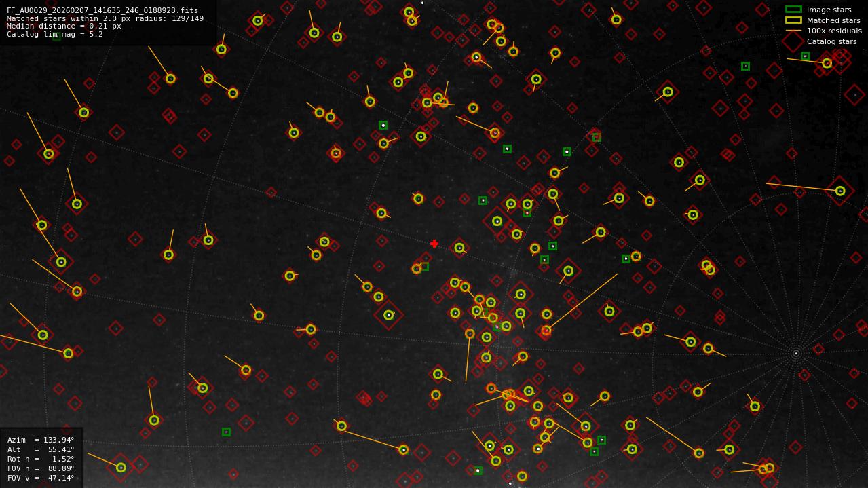This screenshot has width=868, height=488.
Task: Click the Azim/Alt info panel at bottom left
Action: click(x=42, y=458)
